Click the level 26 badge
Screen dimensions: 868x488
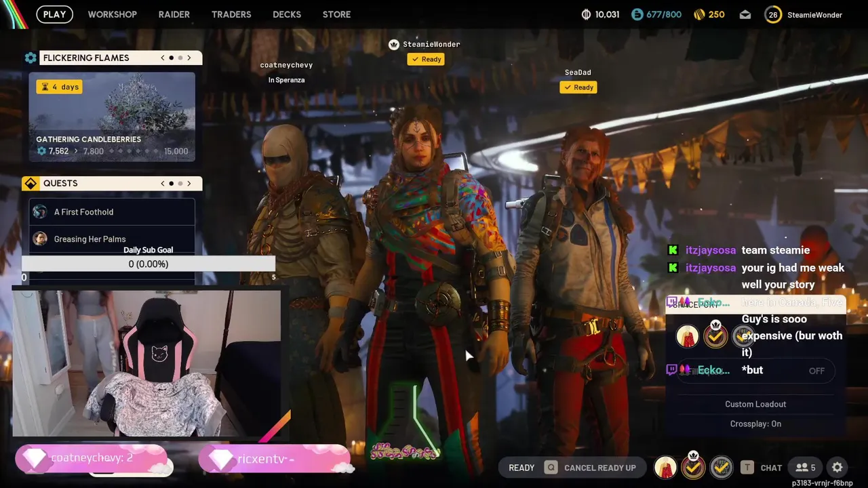[773, 14]
